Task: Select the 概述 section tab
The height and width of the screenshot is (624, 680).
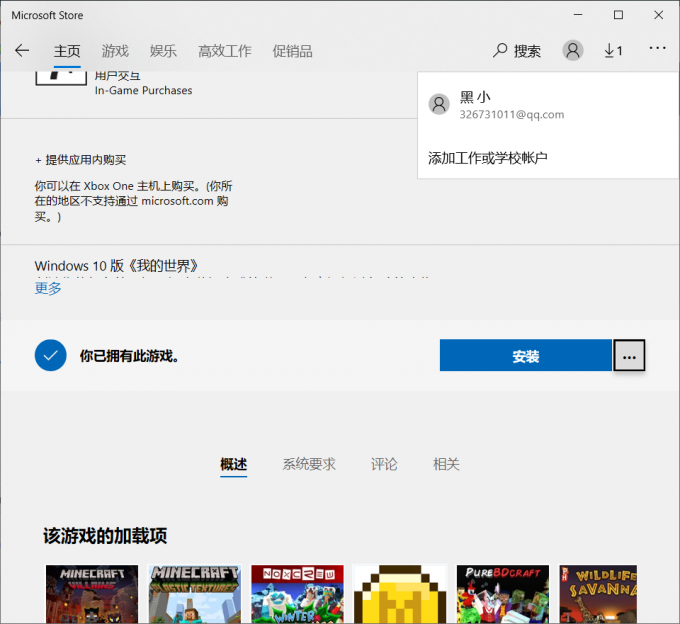Action: 233,464
